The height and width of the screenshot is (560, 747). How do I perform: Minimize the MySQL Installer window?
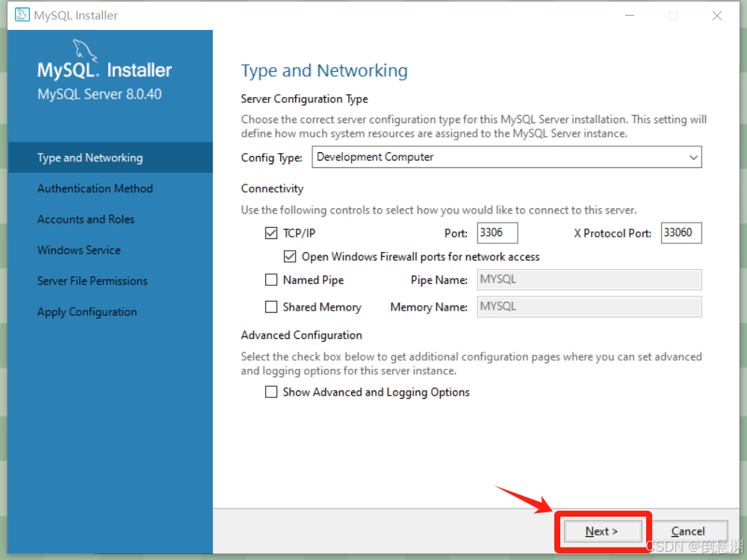tap(630, 16)
